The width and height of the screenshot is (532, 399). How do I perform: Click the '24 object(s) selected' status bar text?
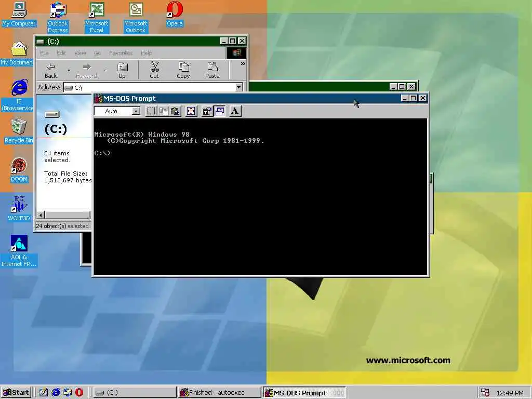(62, 226)
